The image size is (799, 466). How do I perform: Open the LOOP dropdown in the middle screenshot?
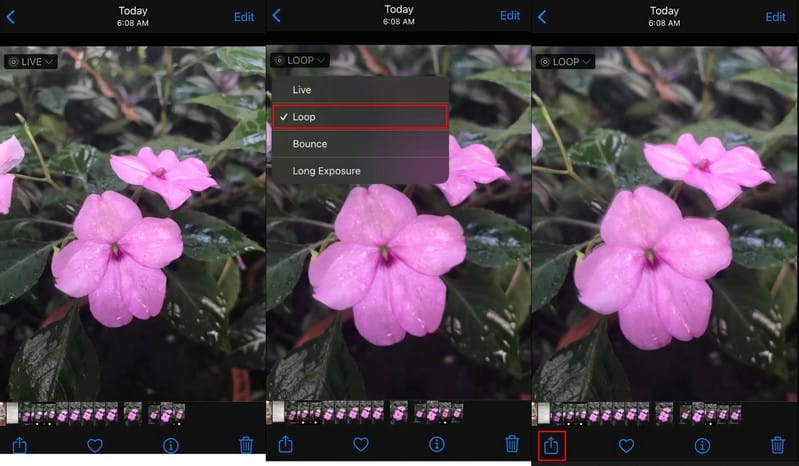(300, 60)
